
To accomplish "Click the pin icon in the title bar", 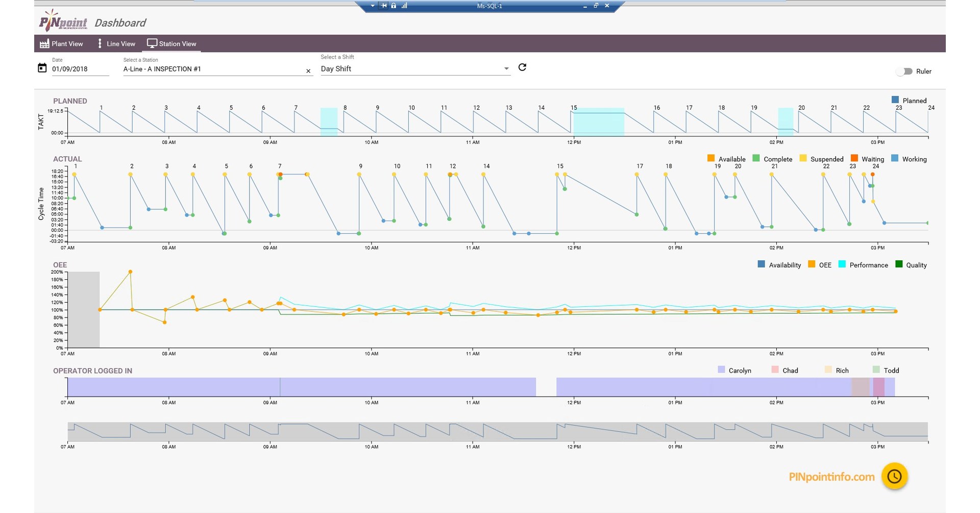I will point(384,6).
